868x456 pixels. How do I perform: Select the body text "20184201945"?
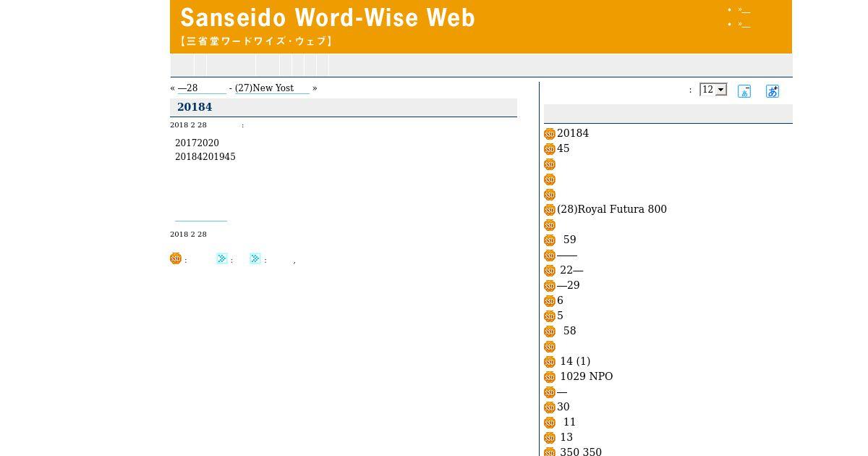tap(205, 157)
